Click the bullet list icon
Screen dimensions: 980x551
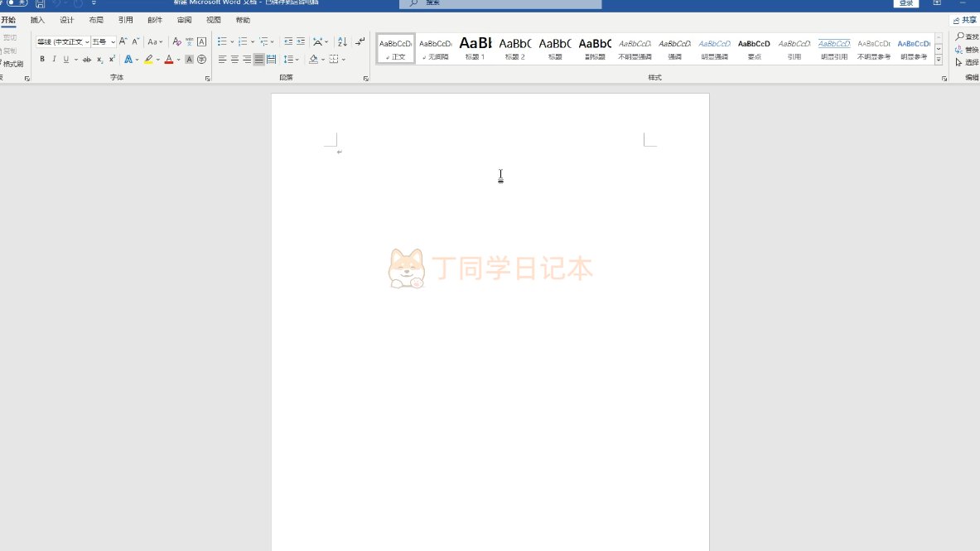click(x=221, y=41)
